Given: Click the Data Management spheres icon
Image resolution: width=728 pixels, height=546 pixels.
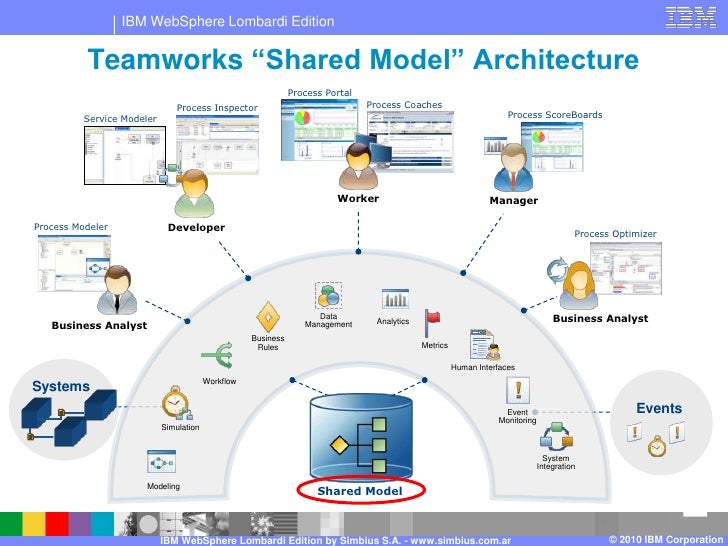Looking at the screenshot, I should pyautogui.click(x=329, y=295).
